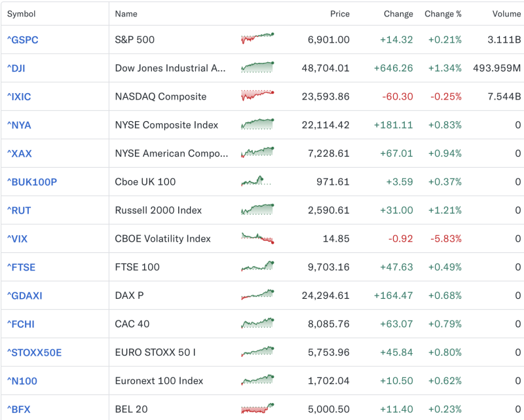
Task: Open the ^VIX quote page
Action: 16,239
